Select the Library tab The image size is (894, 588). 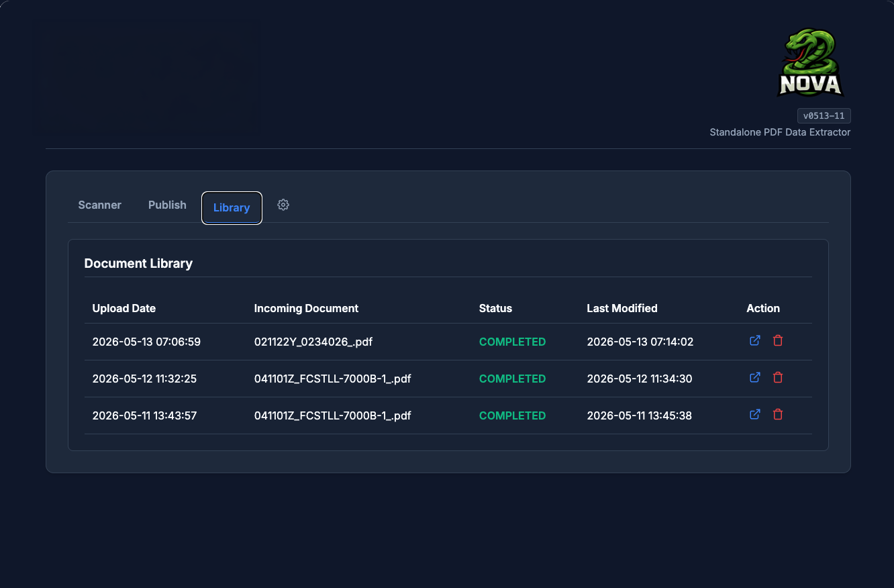[232, 207]
